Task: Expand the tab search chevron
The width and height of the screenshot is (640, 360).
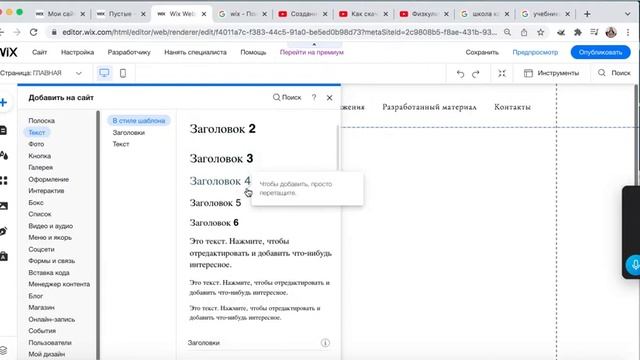Action: [628, 14]
